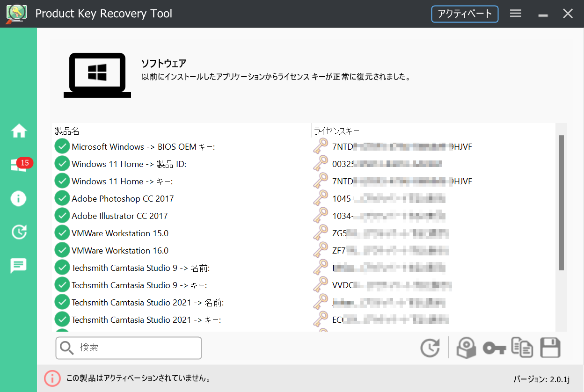Click the hamburger menu icon in title bar
The image size is (584, 392).
tap(516, 14)
